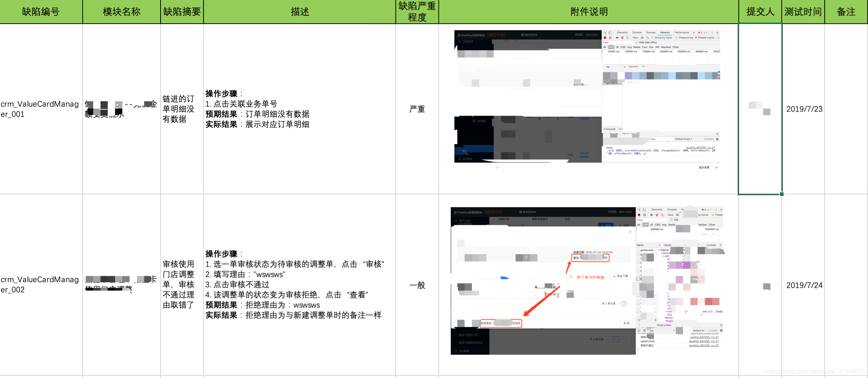Click the device toolbar toggle icon

tap(610, 33)
